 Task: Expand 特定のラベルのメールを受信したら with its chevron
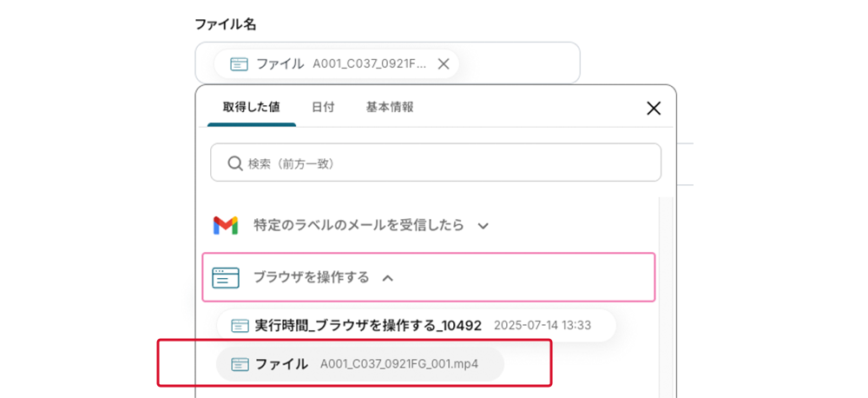[483, 226]
